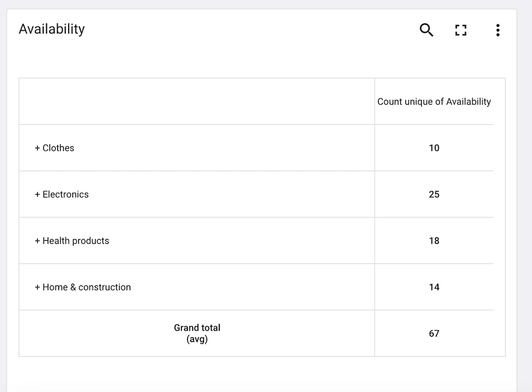Screen dimensions: 532x392
Task: Expand the Clothes row
Action: click(x=37, y=148)
